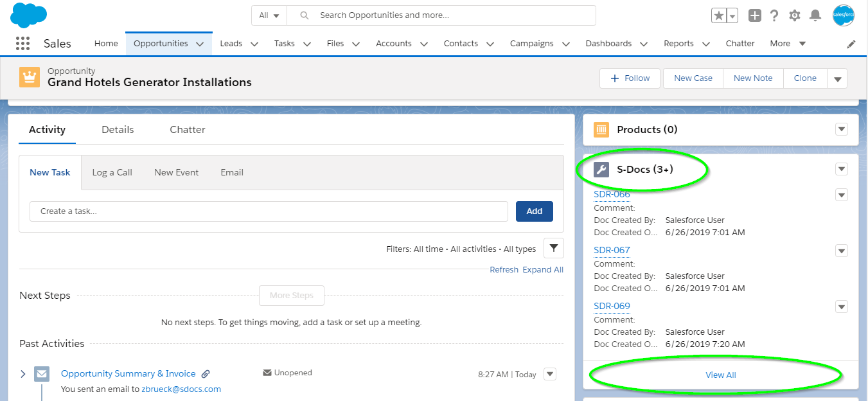Expand the Leads tab dropdown chevron
The height and width of the screenshot is (401, 868).
tap(254, 44)
